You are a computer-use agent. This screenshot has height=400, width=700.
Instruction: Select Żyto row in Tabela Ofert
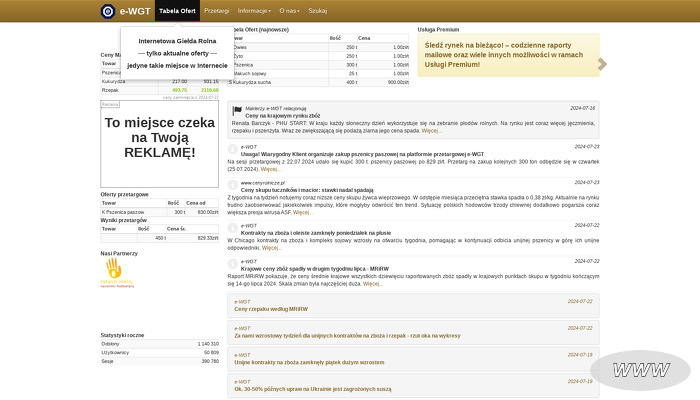[318, 56]
